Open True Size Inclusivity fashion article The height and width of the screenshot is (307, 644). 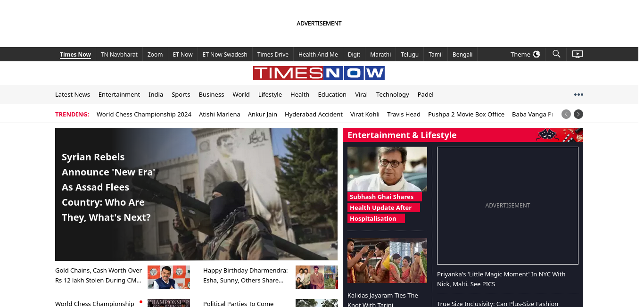[x=497, y=304]
